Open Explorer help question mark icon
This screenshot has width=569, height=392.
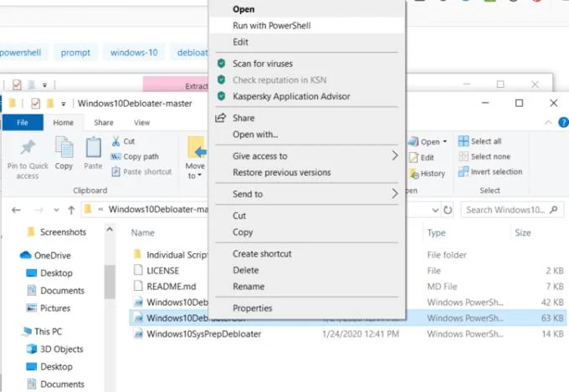coord(563,123)
